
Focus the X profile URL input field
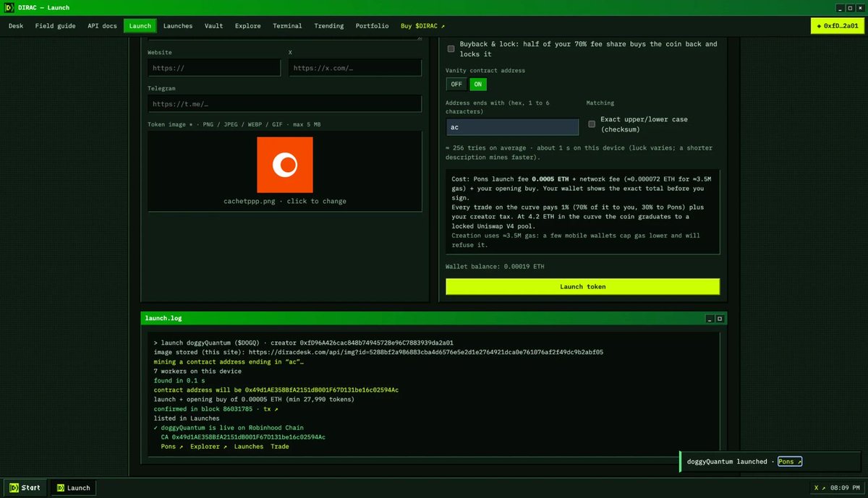(x=355, y=68)
